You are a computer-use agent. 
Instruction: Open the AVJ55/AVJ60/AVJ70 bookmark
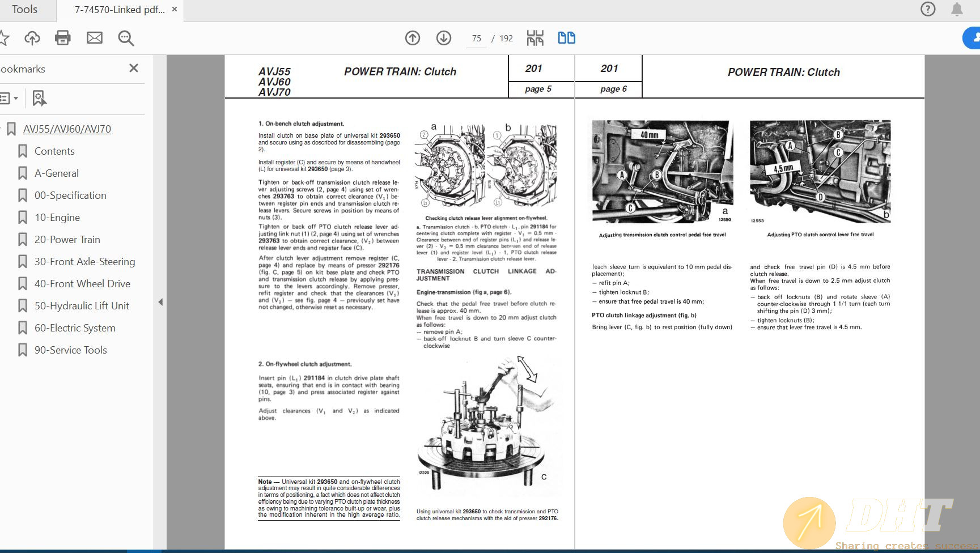coord(67,129)
